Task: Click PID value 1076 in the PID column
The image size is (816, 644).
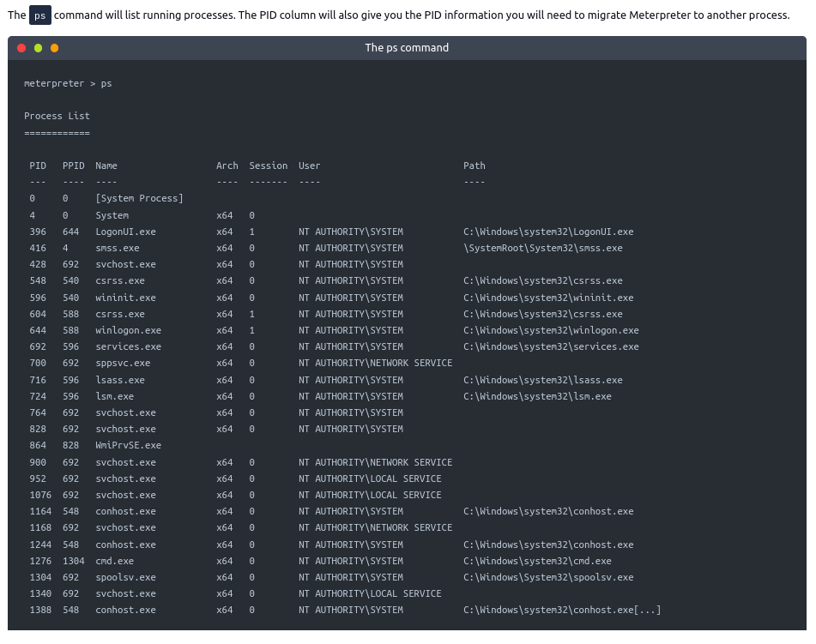Action: (40, 496)
